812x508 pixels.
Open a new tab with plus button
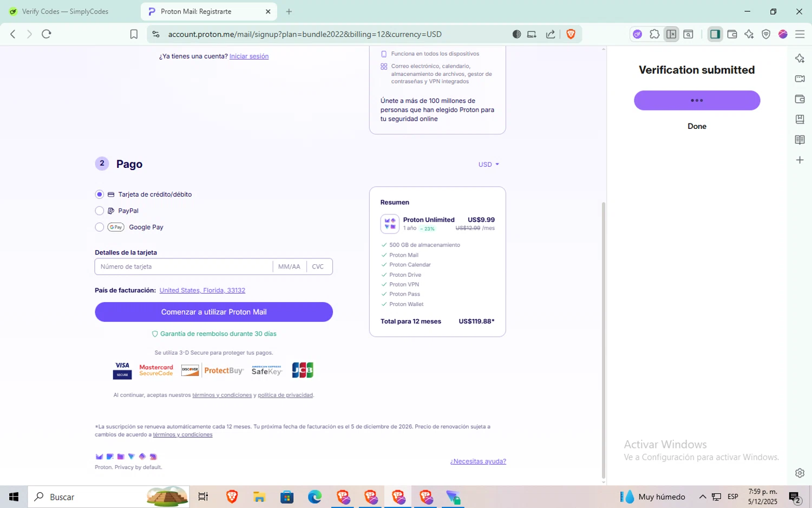click(x=289, y=11)
